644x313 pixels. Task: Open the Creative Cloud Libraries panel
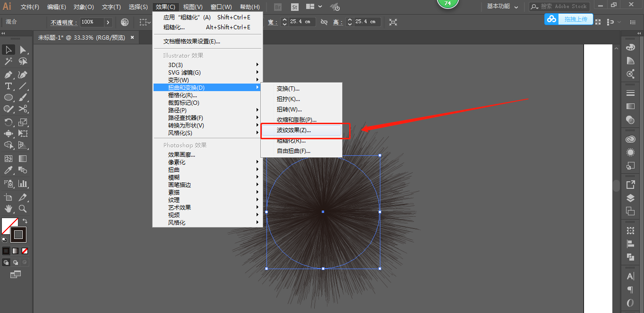pos(630,139)
